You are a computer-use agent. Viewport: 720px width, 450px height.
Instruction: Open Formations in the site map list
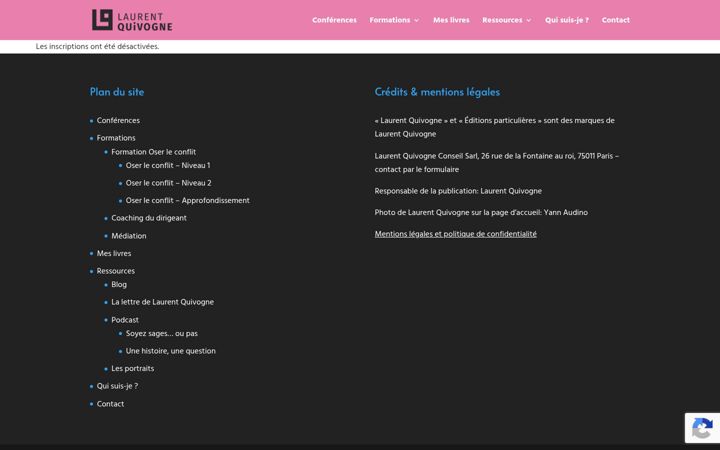[x=116, y=138]
